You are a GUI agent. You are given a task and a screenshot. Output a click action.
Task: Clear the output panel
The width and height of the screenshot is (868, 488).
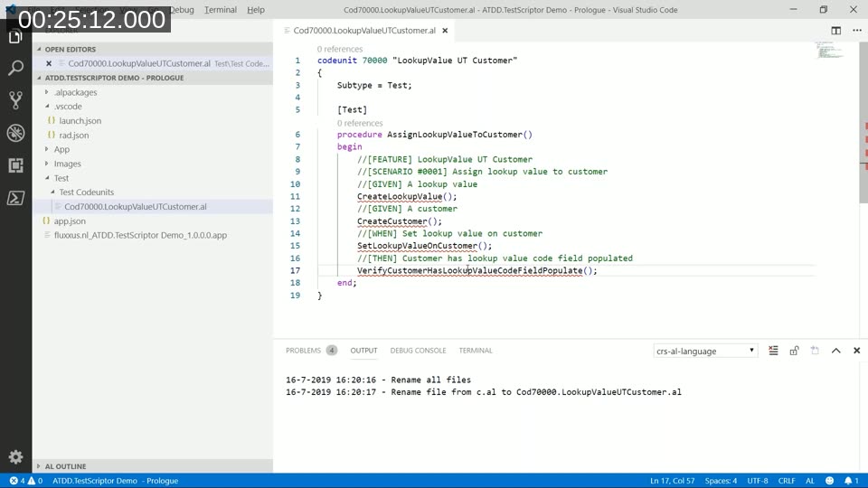coord(773,351)
